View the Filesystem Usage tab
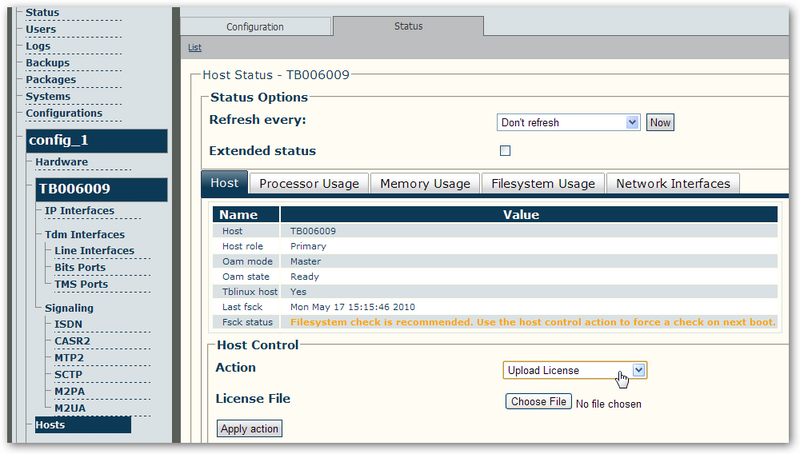The height and width of the screenshot is (454, 800). pos(543,183)
